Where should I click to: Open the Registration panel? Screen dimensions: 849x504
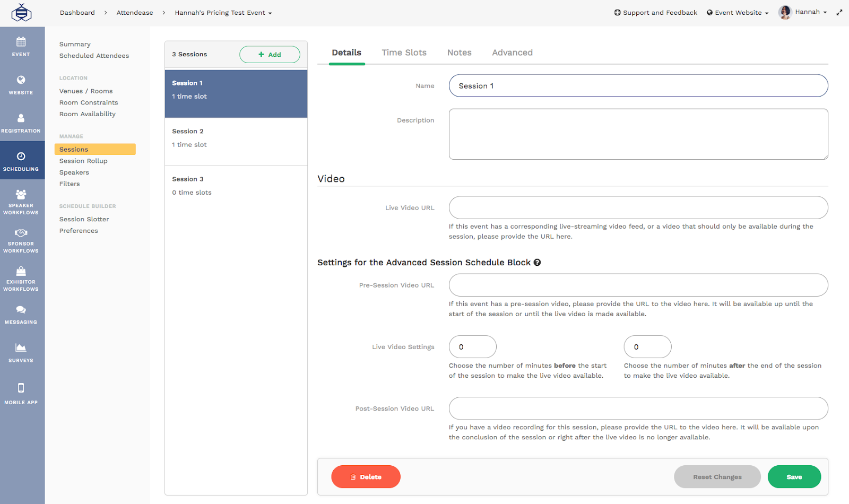pos(21,122)
